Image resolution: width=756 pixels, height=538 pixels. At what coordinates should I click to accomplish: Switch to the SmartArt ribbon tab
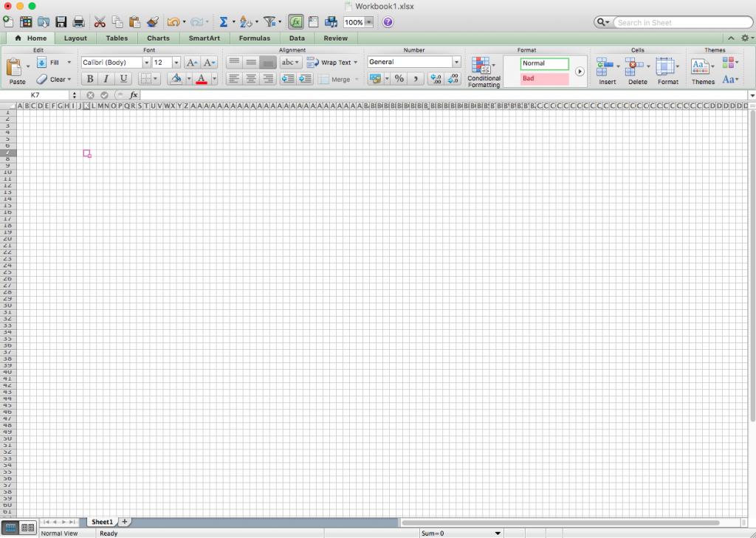point(205,38)
